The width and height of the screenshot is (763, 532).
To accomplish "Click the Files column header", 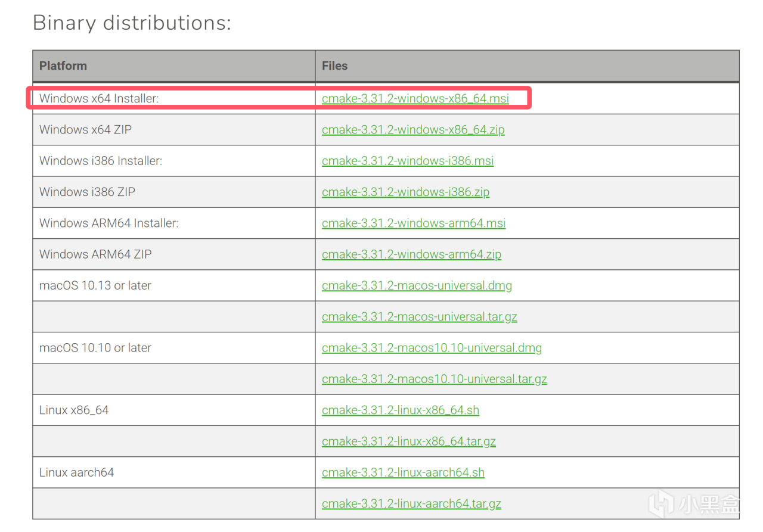I will coord(334,66).
